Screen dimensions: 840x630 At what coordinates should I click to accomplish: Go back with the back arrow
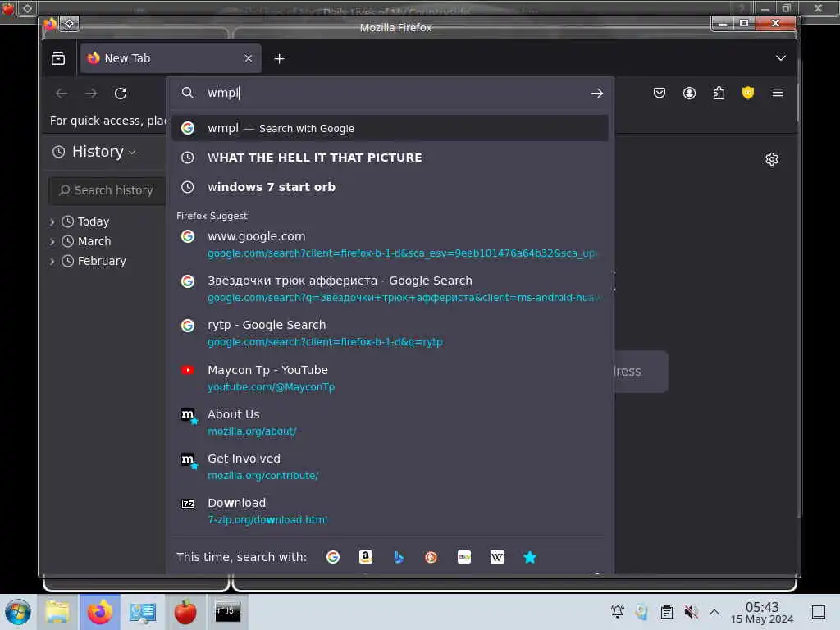click(x=62, y=94)
